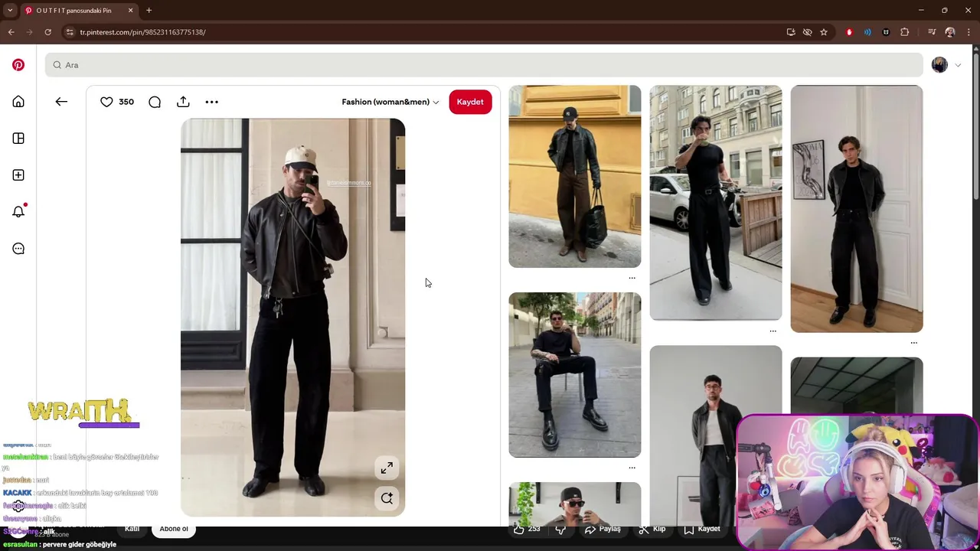Open the pin comments bubble icon
980x551 pixels.
tap(155, 102)
